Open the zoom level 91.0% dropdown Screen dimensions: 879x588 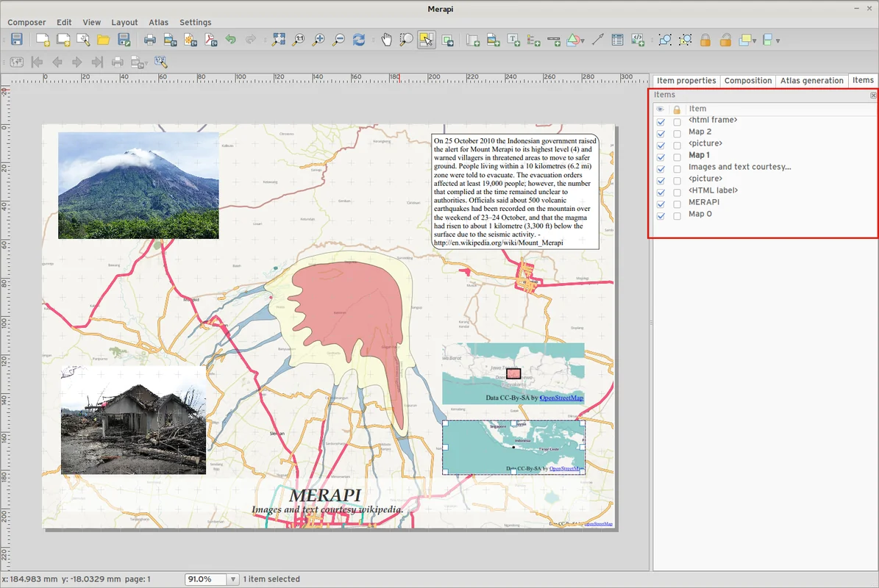coord(233,580)
